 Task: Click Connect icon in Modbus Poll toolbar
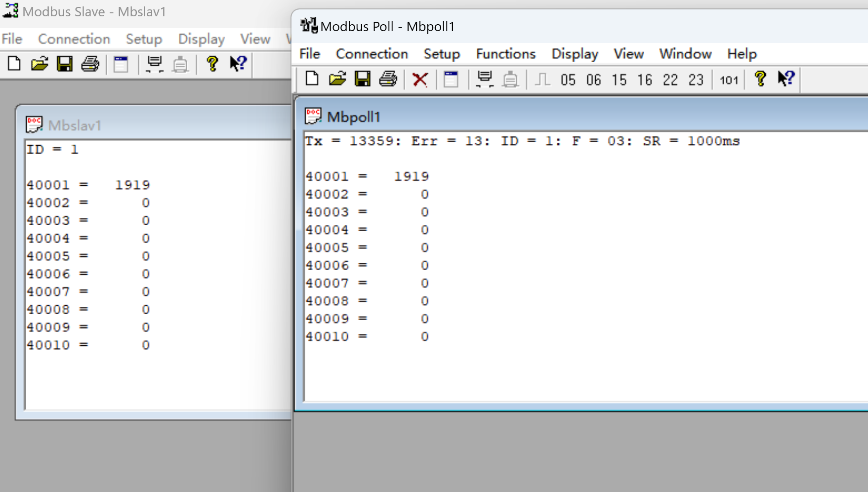[x=485, y=79]
